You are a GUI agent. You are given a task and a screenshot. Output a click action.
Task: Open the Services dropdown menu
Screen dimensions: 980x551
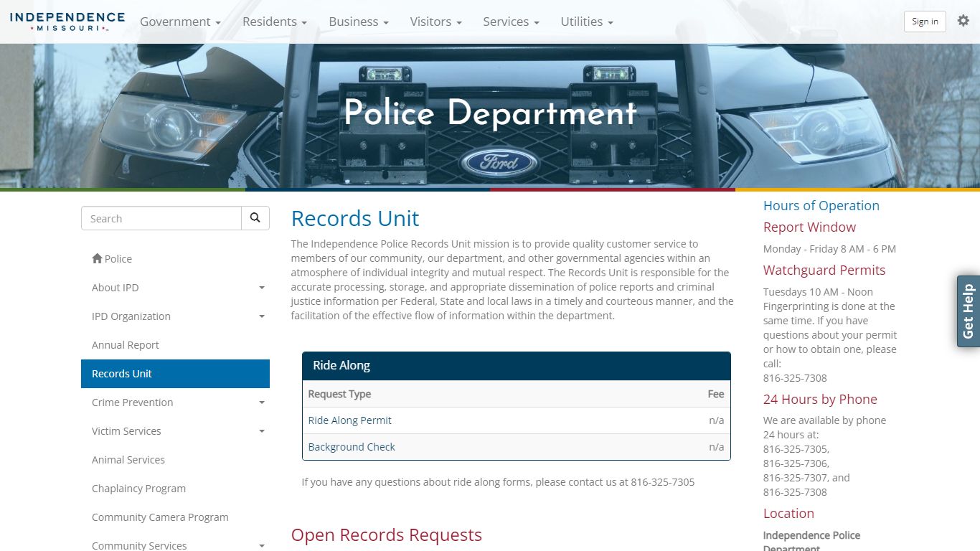(x=511, y=22)
